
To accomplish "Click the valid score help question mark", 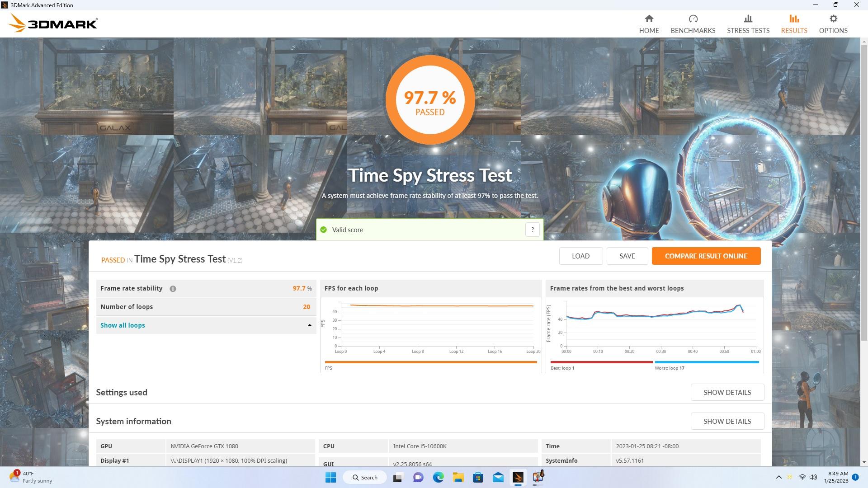I will [x=532, y=230].
